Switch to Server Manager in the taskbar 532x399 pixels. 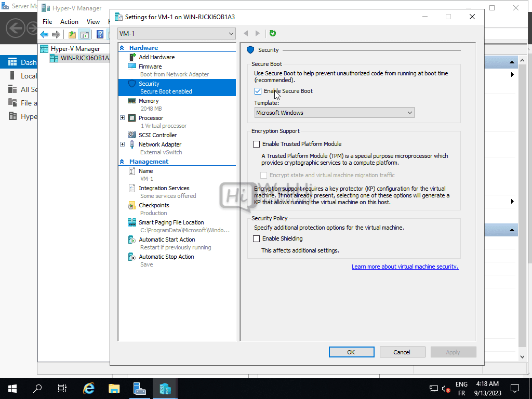click(139, 389)
